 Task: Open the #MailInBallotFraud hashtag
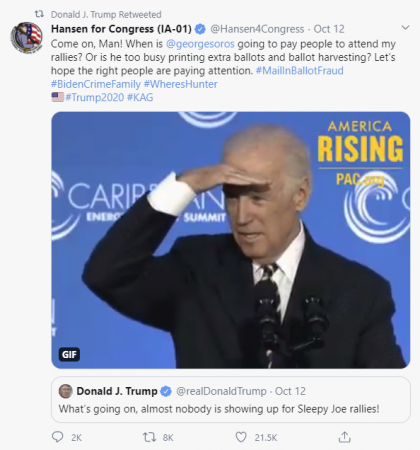299,71
